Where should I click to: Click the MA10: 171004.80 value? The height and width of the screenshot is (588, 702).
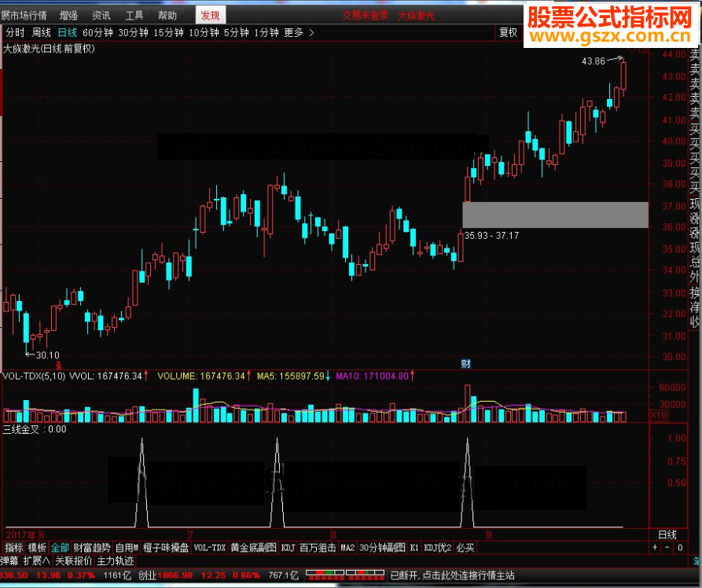(x=372, y=377)
